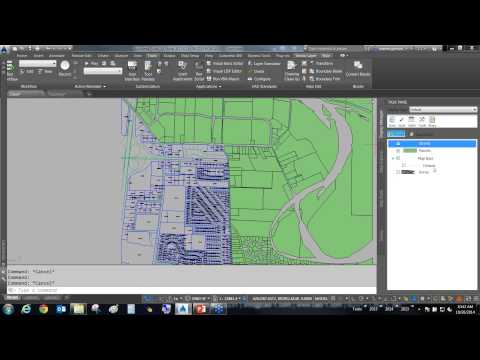480x360 pixels.
Task: Select the Parcels layer row
Action: click(x=432, y=151)
